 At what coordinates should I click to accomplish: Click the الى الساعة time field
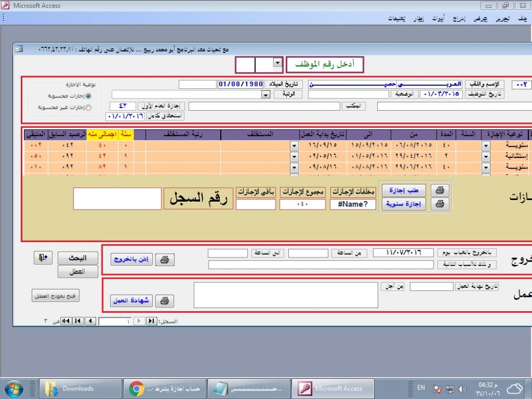point(228,253)
